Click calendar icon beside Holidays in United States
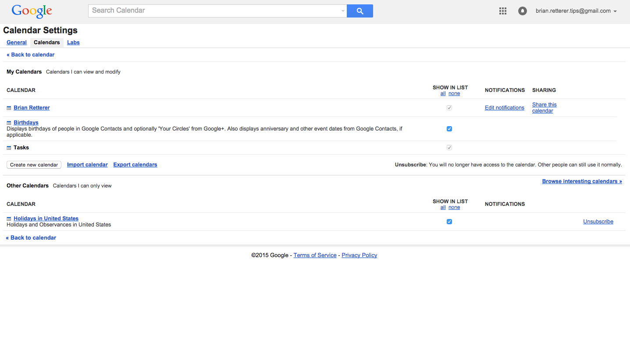The width and height of the screenshot is (630, 364). click(9, 219)
